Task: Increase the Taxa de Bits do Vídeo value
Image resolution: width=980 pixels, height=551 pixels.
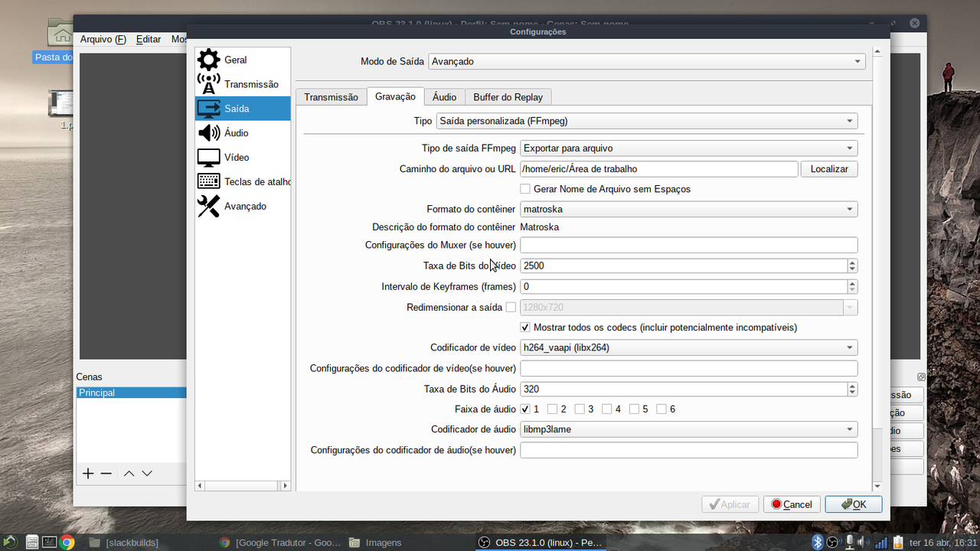Action: coord(852,262)
